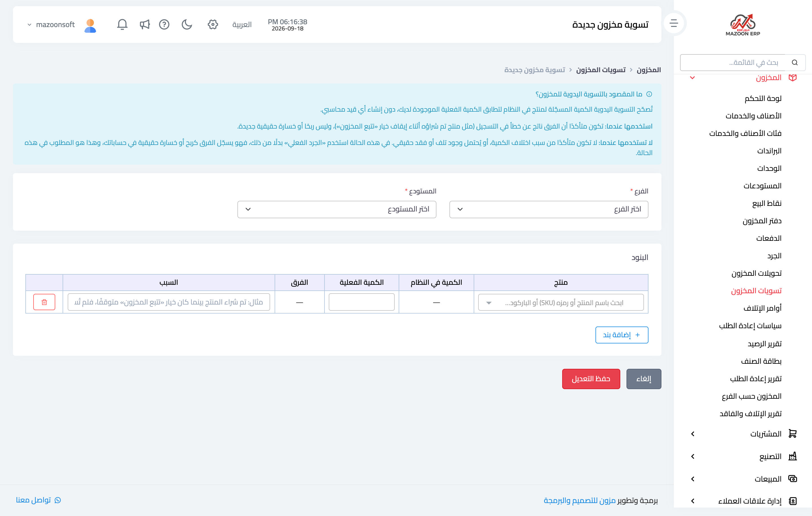Open أوامر الإتلاف menu item
This screenshot has height=516, width=812.
click(x=762, y=308)
